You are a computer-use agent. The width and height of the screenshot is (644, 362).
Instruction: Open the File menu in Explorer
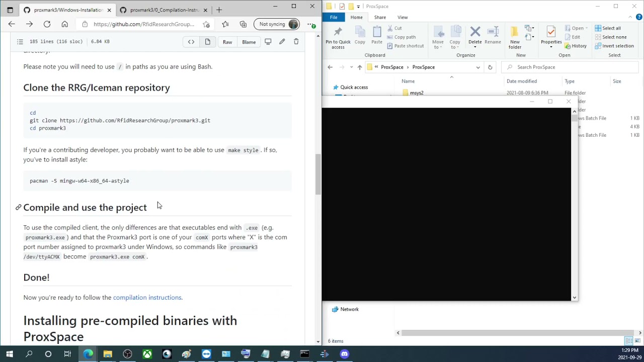pos(334,17)
